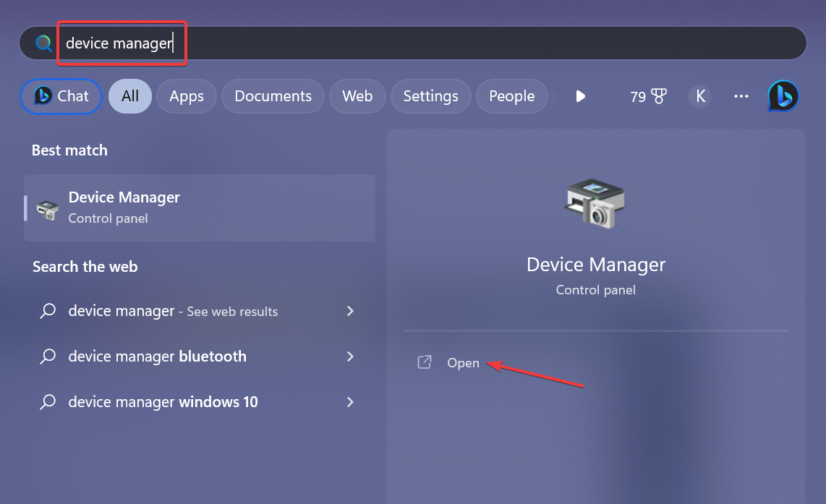The image size is (826, 504).
Task: Click the Device Manager title in preview pane
Action: 596,265
